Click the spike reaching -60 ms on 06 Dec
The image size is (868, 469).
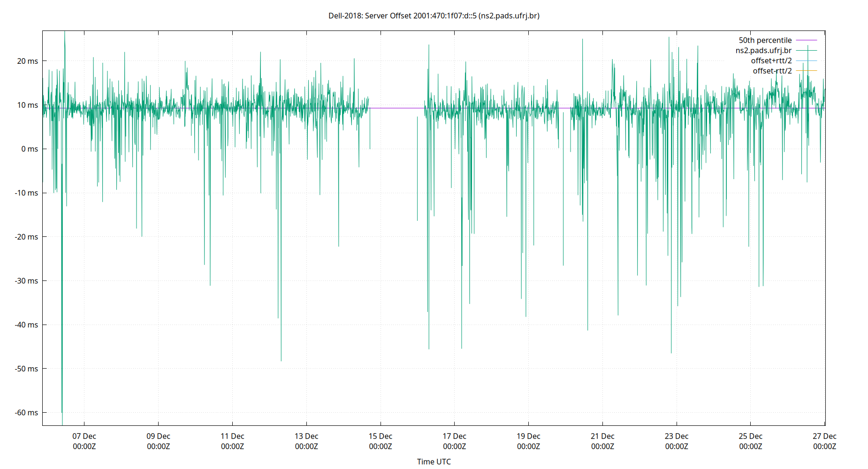click(x=62, y=412)
